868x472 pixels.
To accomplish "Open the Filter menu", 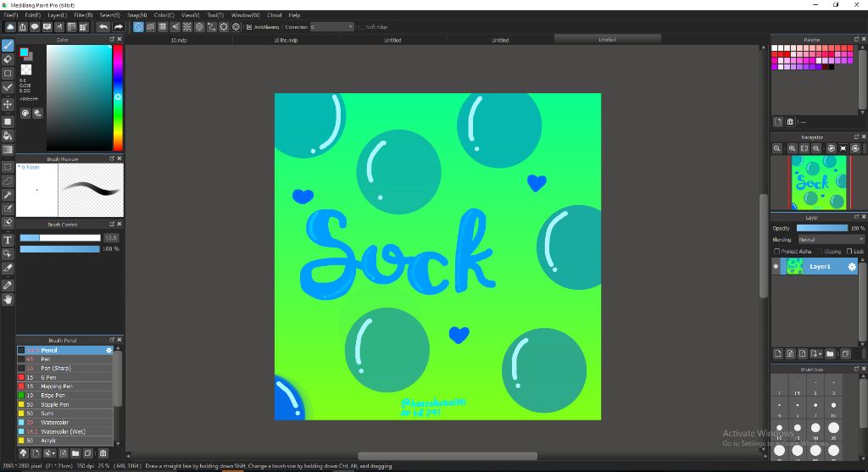I will (84, 15).
